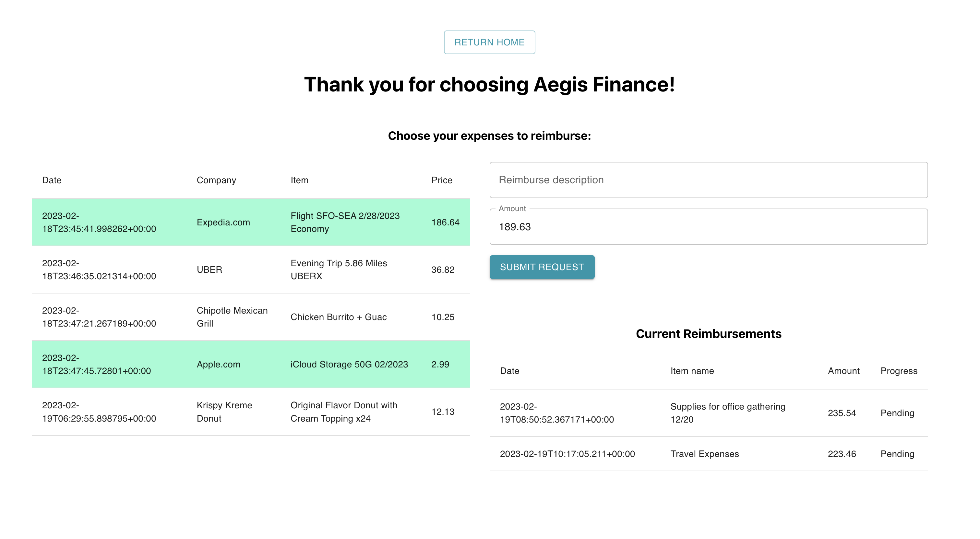Click the Price column header

441,180
